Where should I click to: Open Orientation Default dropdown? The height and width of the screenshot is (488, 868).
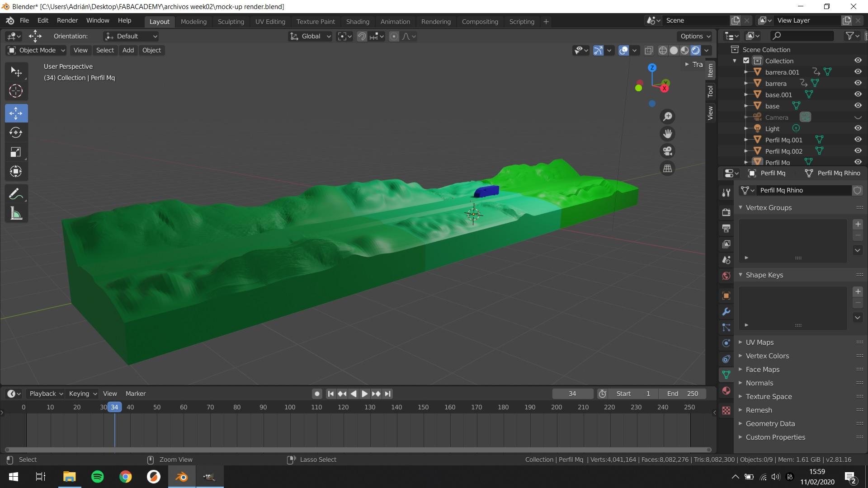pos(131,36)
